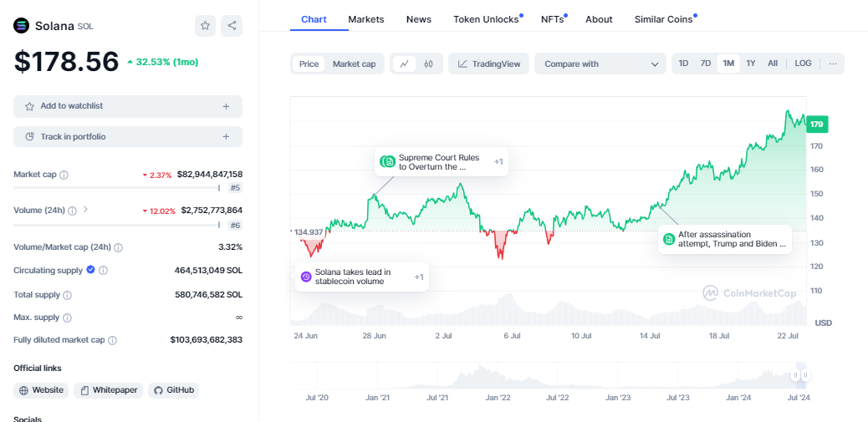This screenshot has height=422, width=868.
Task: Click the info icon next to Circulating supply
Action: pos(103,271)
